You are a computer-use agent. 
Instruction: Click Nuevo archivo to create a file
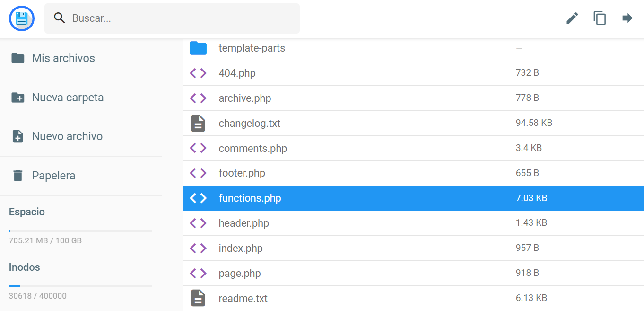[x=67, y=136]
